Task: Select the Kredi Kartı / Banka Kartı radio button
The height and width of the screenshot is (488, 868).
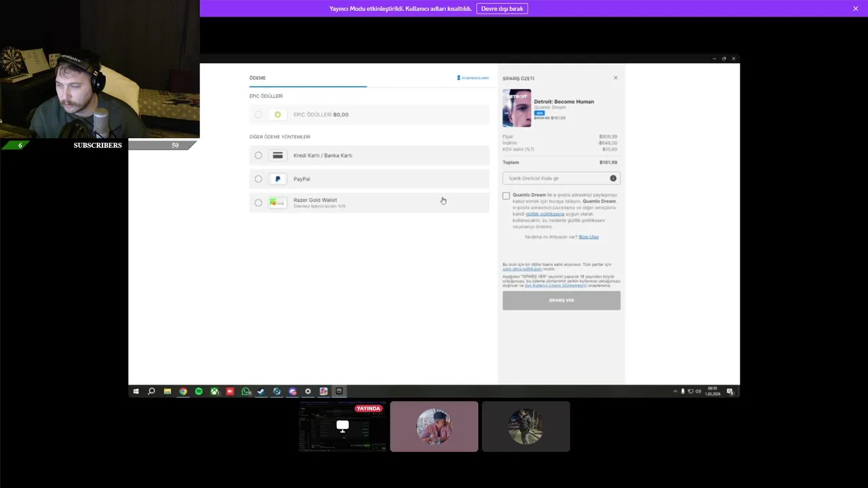Action: coord(258,155)
